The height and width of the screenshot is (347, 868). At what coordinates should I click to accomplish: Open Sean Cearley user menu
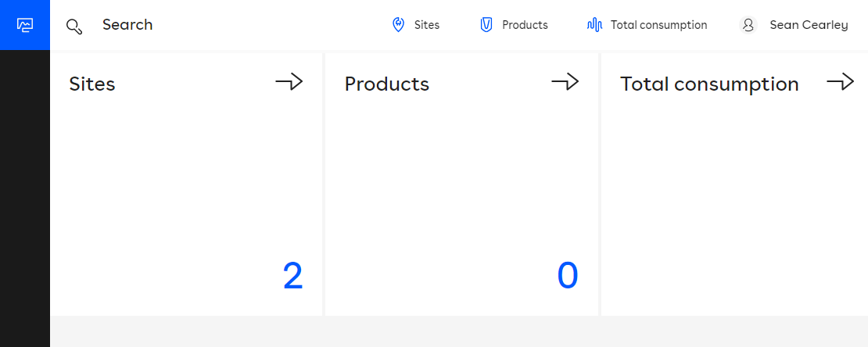[x=809, y=25]
